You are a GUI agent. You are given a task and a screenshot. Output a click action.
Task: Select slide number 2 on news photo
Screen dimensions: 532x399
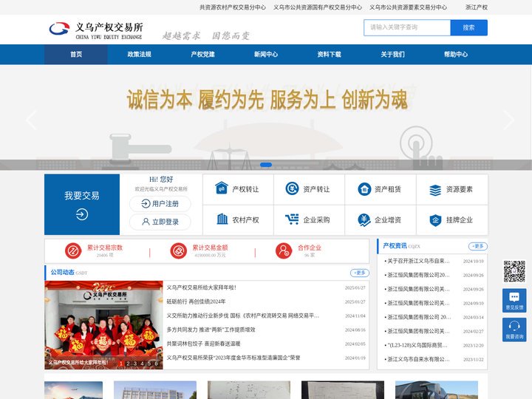(128, 364)
